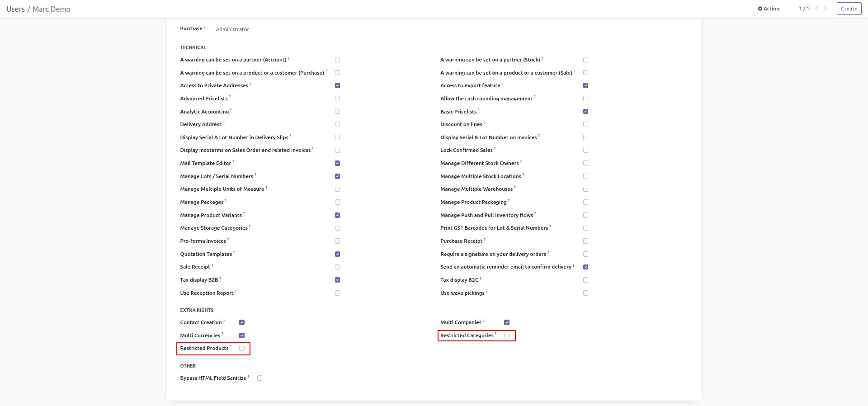Enable Serial & Lot in Delivery Slips
868x406 pixels.
337,137
